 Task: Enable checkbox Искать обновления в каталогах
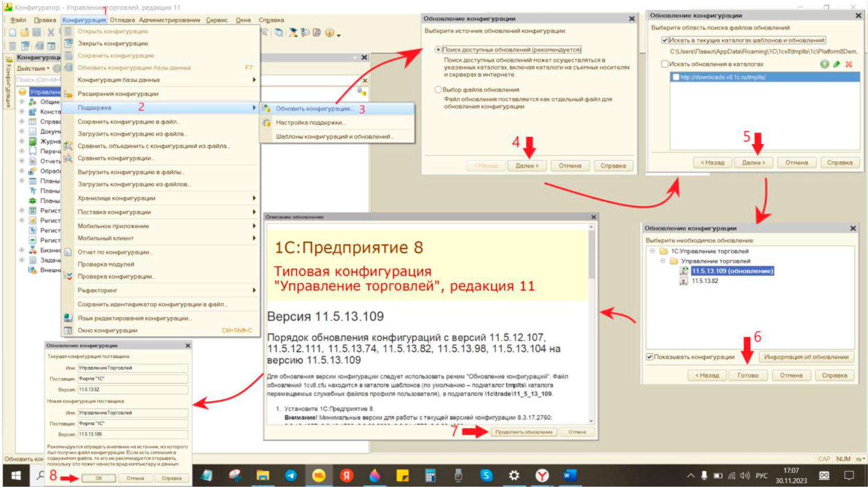point(665,64)
